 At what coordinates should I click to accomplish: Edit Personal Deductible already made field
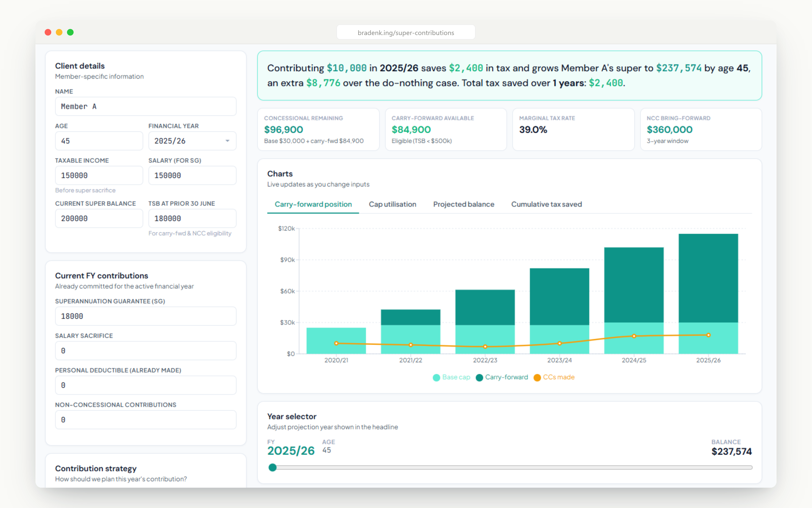[146, 385]
